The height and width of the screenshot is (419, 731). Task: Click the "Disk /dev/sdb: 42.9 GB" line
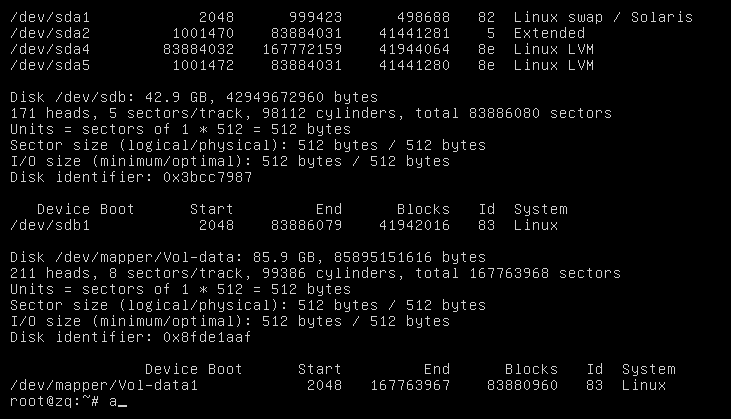(x=194, y=98)
